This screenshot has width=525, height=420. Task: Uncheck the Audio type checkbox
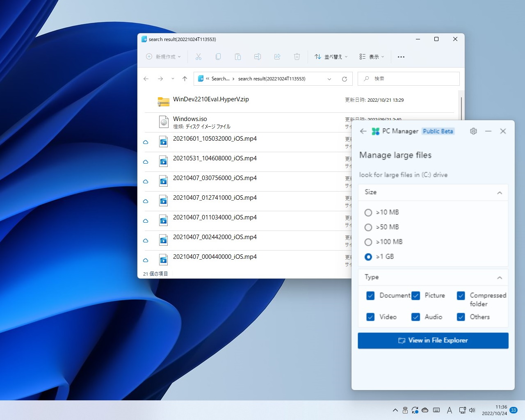[x=415, y=317]
